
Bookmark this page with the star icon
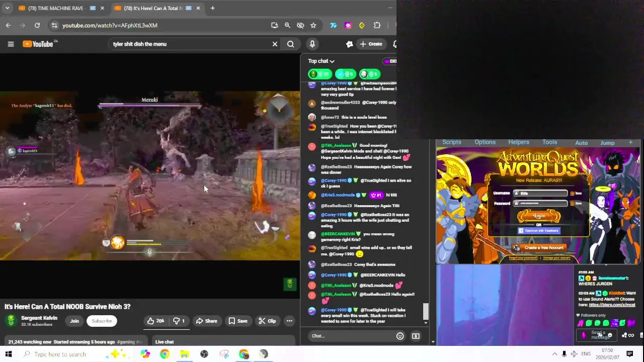pyautogui.click(x=313, y=25)
